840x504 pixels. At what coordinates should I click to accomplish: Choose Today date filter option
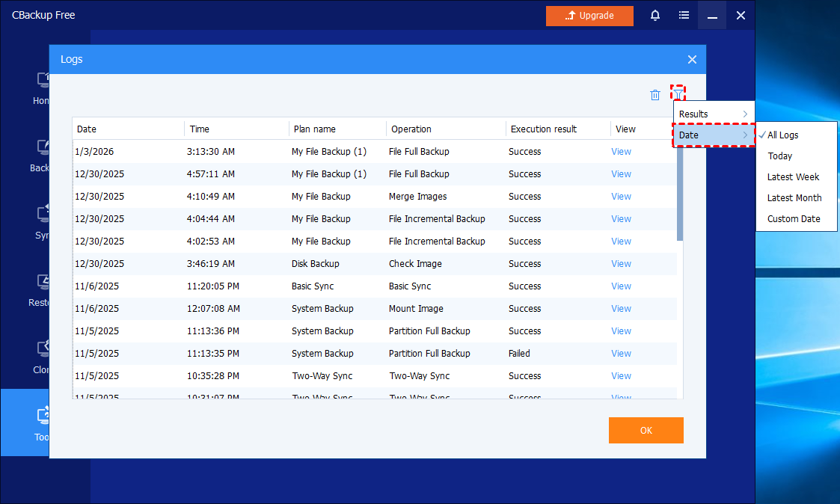[779, 156]
